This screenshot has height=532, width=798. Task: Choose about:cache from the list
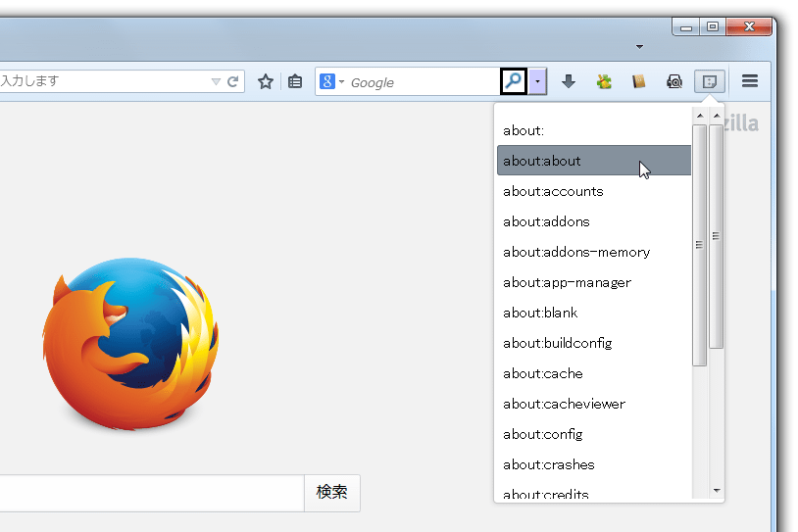[x=593, y=374]
